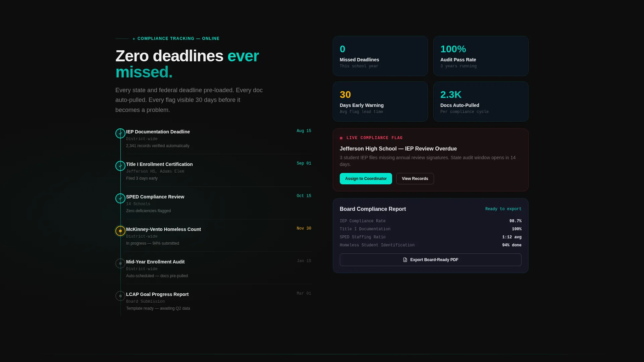
Task: Click the COMPLIANCE TRACKING — ONLINE label
Action: point(178,39)
